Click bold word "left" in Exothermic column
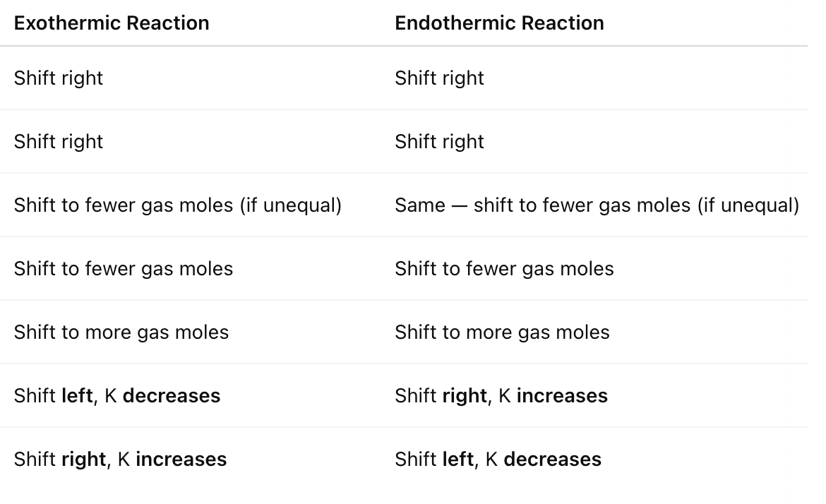Screen dimensions: 826x504 [77, 395]
